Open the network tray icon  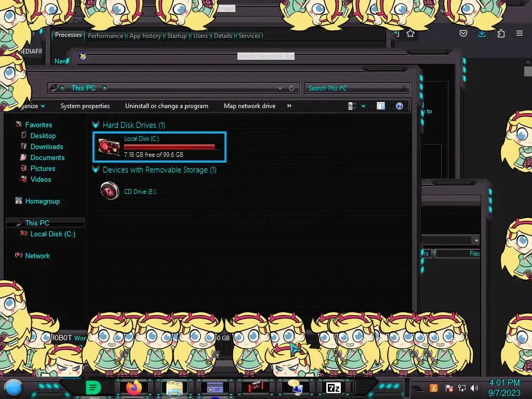[461, 388]
